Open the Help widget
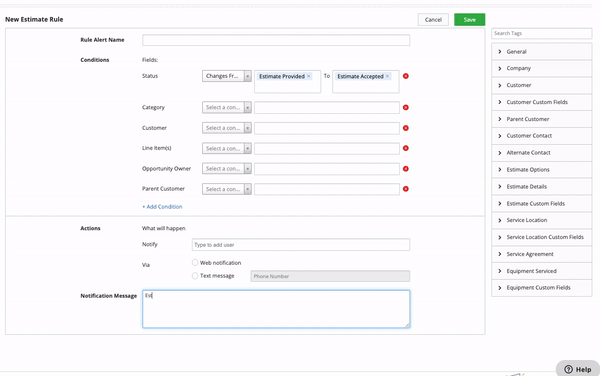The image size is (600, 376). click(x=578, y=369)
